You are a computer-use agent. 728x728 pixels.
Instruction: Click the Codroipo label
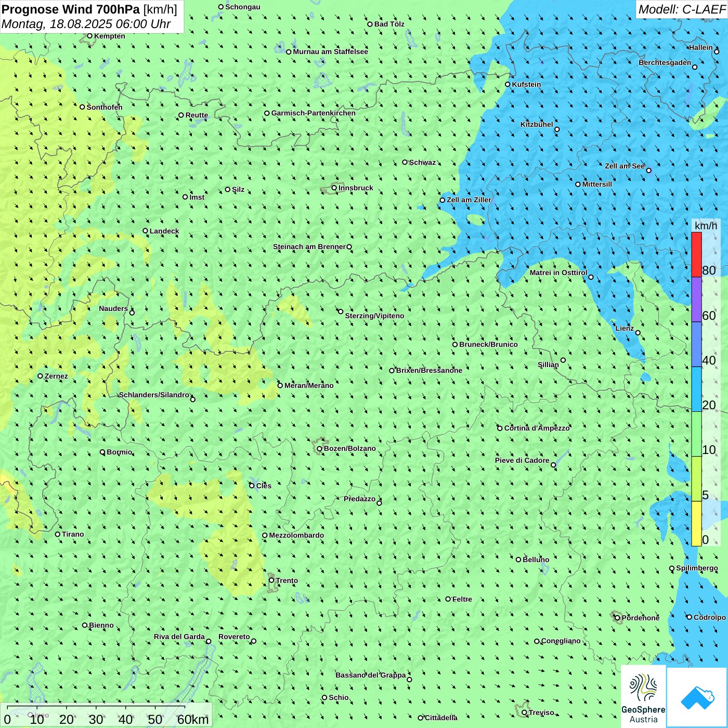(x=710, y=617)
